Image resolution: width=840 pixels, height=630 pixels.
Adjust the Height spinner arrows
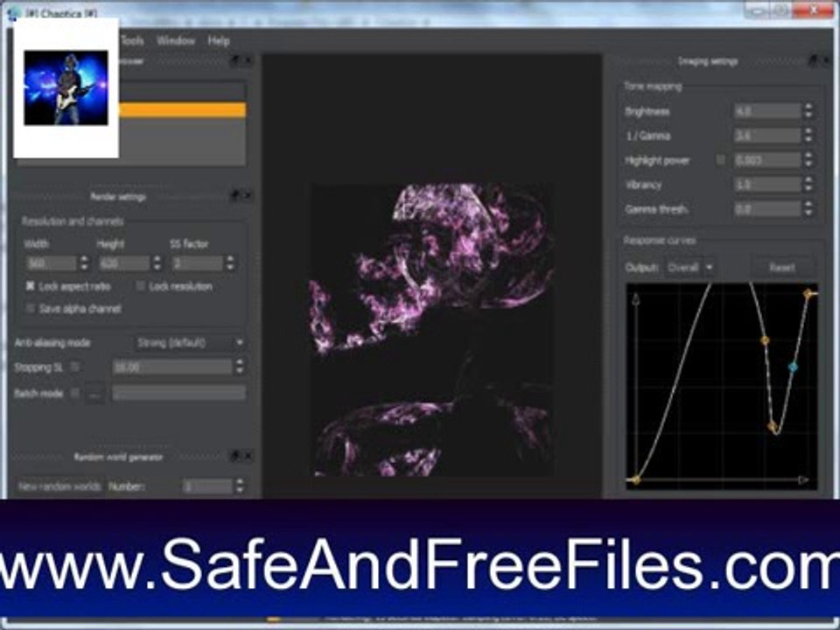point(157,263)
